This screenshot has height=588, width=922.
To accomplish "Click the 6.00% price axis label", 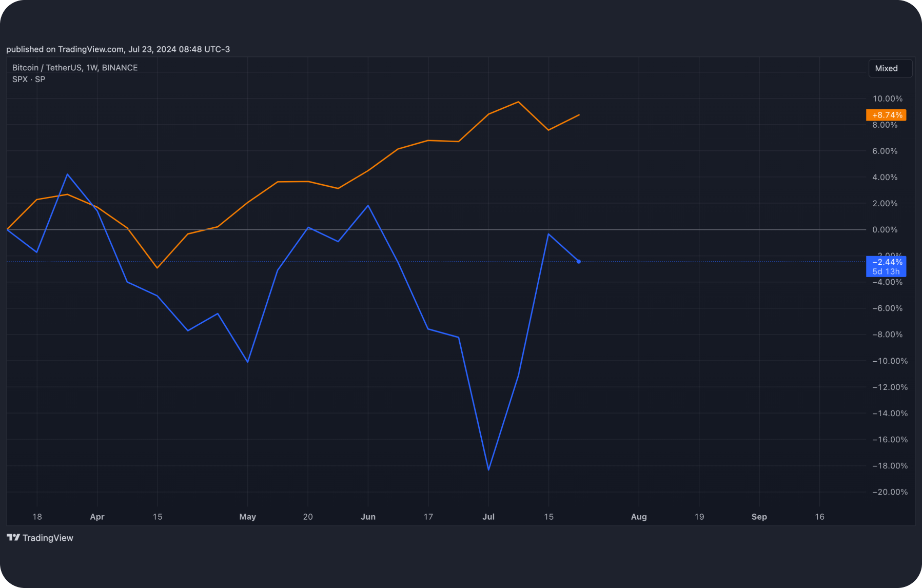I will pos(885,151).
